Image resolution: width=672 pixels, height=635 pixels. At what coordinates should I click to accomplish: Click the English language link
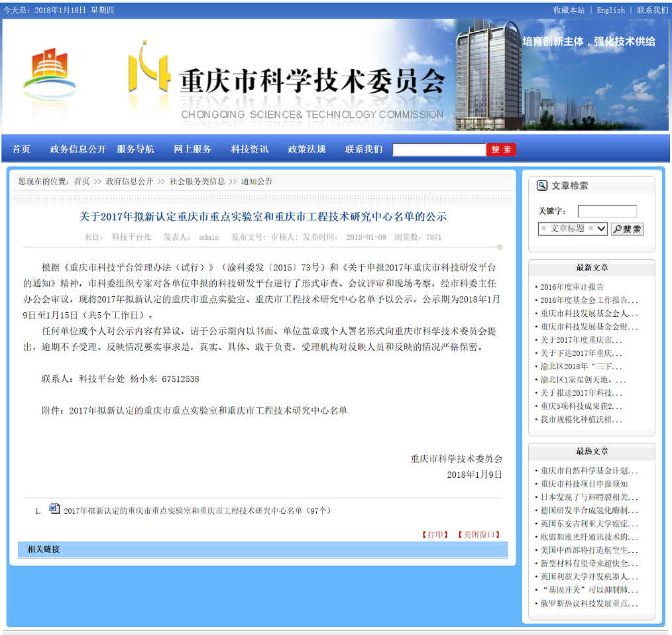(x=610, y=10)
